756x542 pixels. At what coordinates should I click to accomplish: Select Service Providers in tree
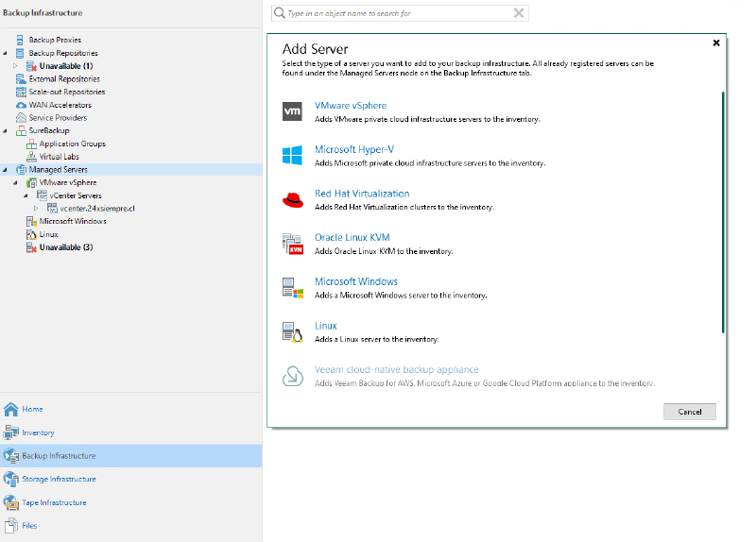click(x=58, y=118)
